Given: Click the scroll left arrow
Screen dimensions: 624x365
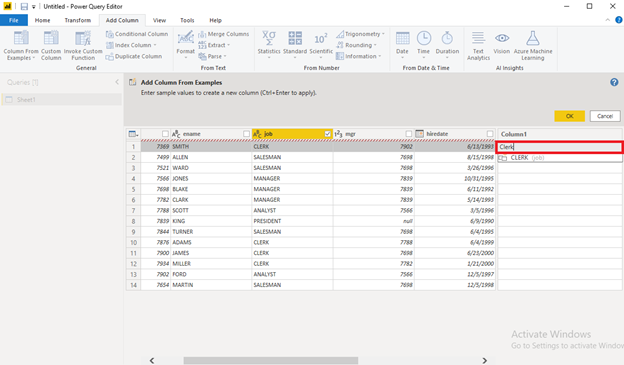Looking at the screenshot, I should [152, 361].
